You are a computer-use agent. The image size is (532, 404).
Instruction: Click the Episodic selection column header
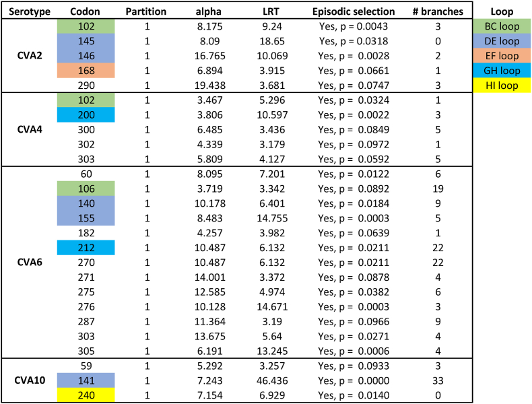[x=354, y=11]
